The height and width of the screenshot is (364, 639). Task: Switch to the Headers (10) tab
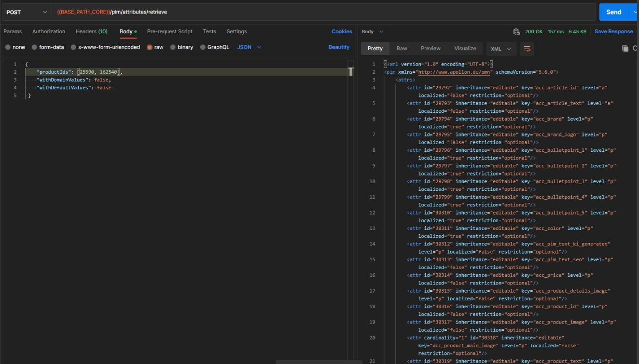[x=91, y=32]
